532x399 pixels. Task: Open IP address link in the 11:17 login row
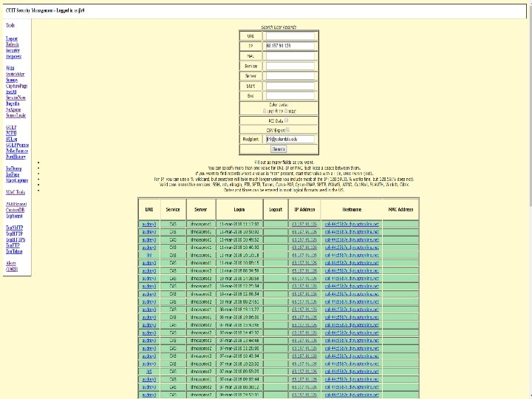point(304,225)
